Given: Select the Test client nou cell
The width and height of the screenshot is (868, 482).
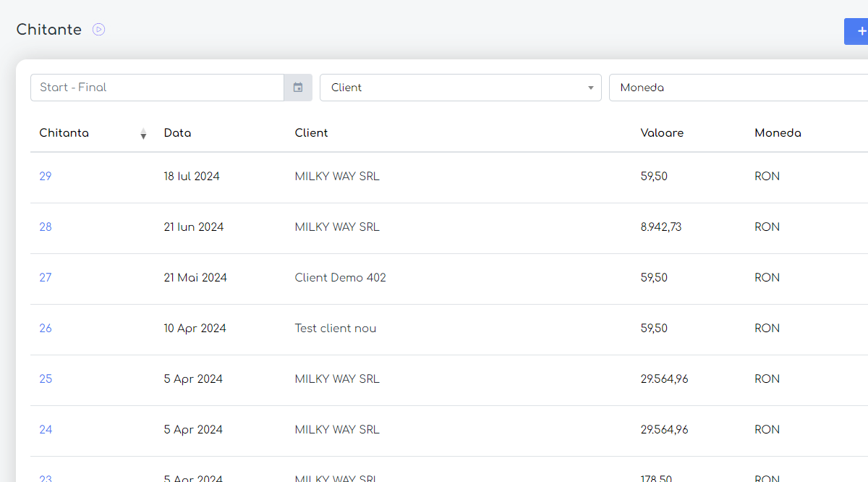Looking at the screenshot, I should (x=335, y=329).
